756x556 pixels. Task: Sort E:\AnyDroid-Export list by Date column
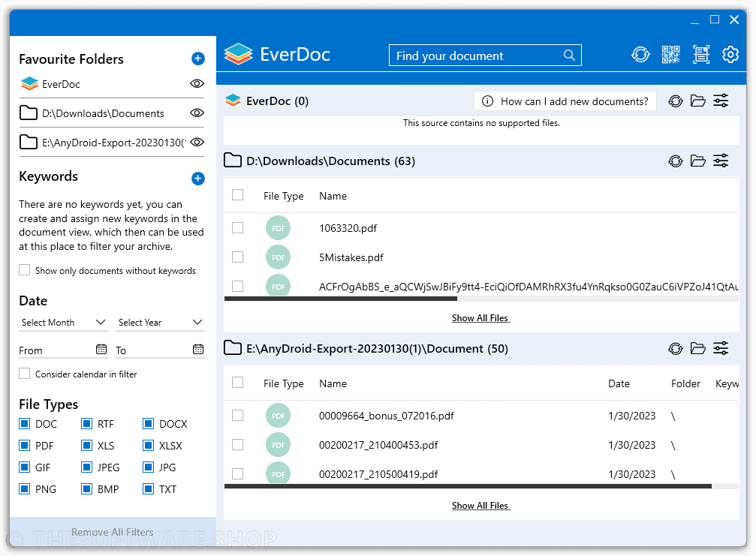(x=619, y=383)
